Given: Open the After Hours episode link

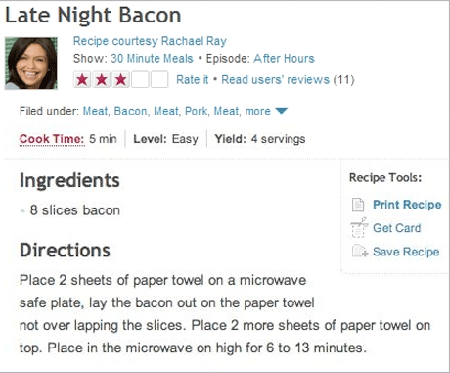Looking at the screenshot, I should [x=284, y=59].
